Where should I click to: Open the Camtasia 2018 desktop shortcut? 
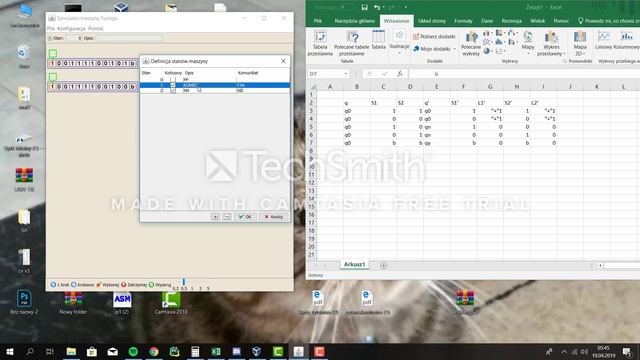pyautogui.click(x=171, y=302)
